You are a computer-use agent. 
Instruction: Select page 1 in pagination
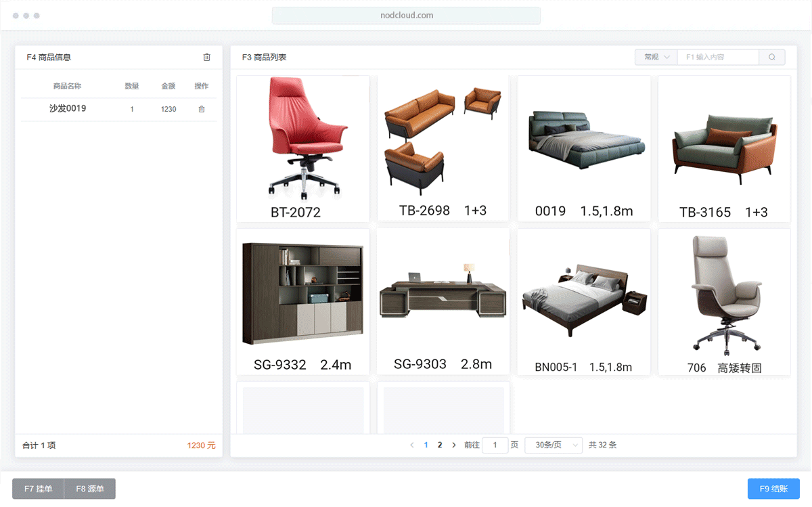(x=426, y=445)
